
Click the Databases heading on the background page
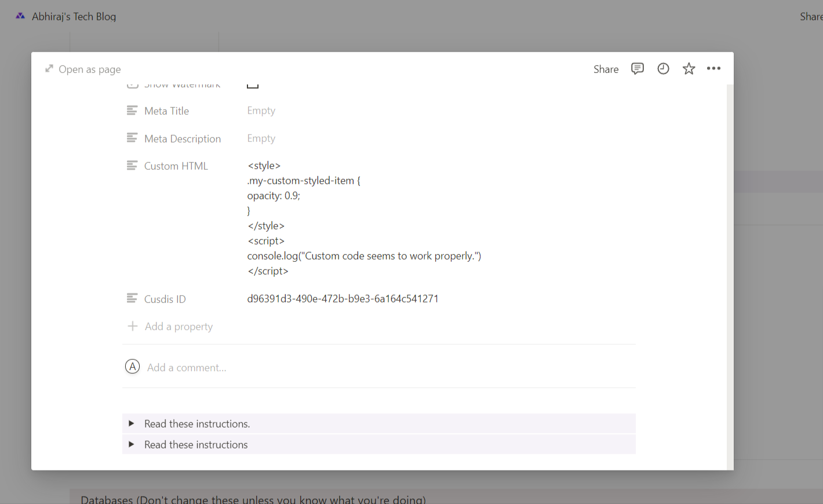(253, 499)
